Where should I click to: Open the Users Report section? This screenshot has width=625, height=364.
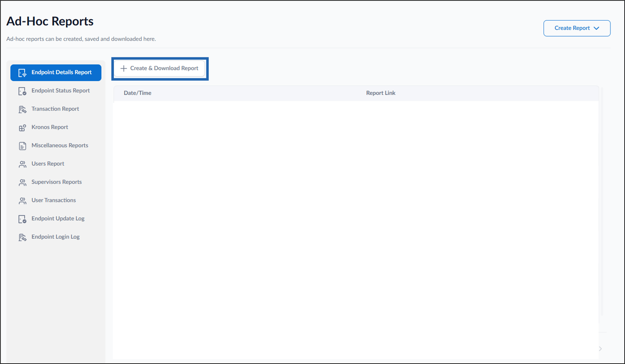[56, 164]
